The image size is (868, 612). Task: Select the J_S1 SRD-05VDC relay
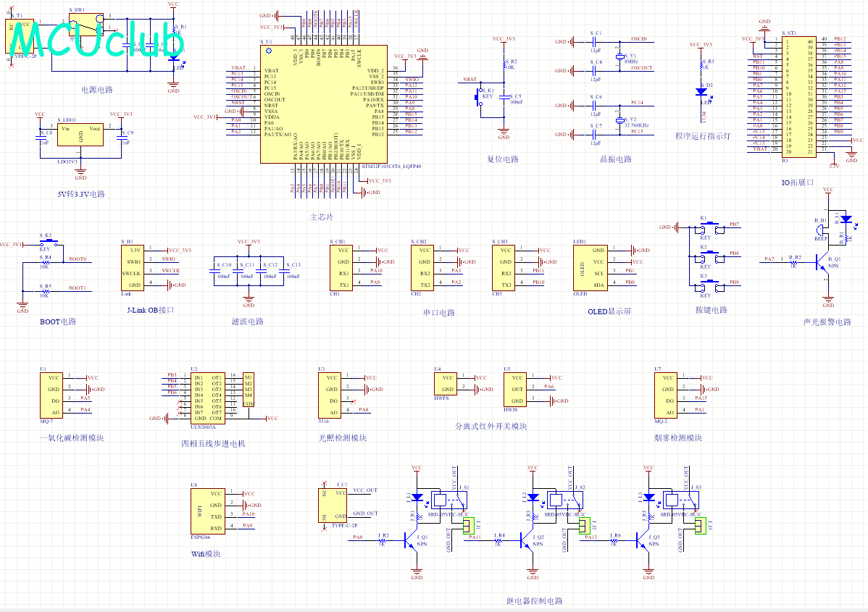pos(449,500)
